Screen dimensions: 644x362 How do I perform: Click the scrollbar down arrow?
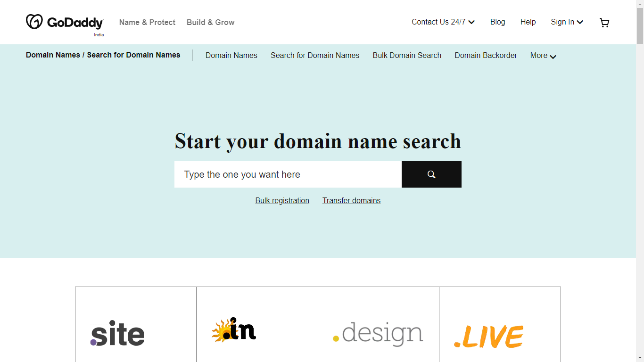[640, 358]
